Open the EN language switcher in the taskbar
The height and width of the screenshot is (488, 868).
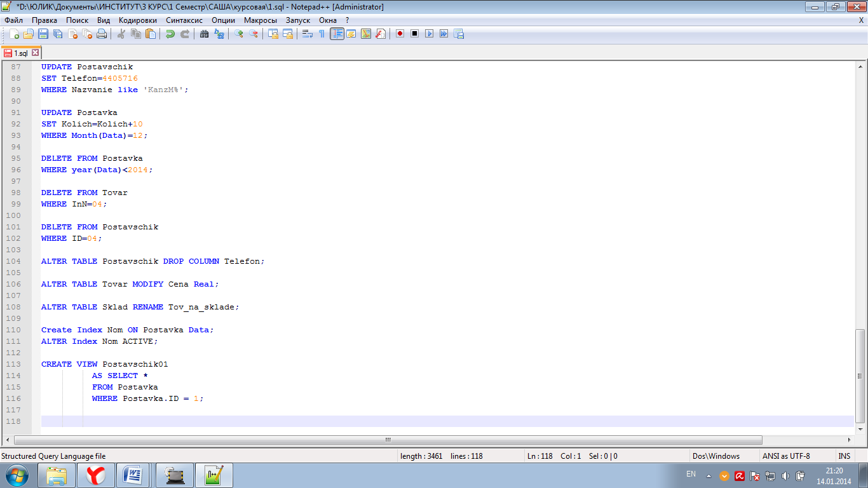[x=691, y=475]
